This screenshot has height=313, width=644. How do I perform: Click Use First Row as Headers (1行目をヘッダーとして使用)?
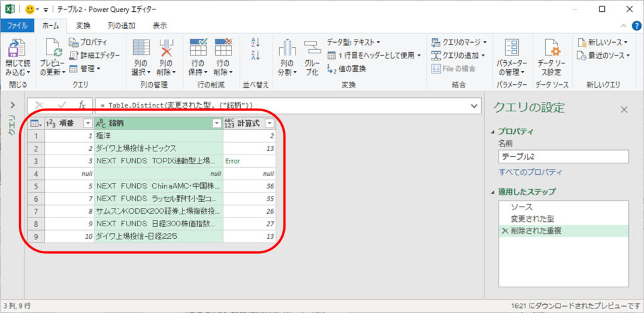(374, 55)
